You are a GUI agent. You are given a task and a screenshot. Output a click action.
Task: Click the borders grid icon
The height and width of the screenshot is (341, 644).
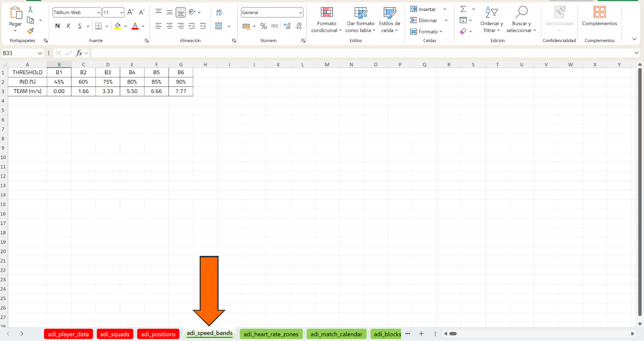(99, 26)
